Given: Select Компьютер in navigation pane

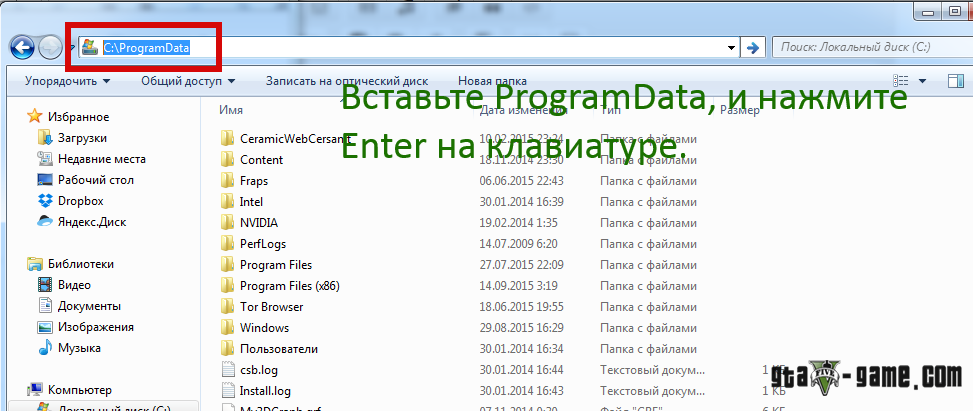Looking at the screenshot, I should (80, 391).
